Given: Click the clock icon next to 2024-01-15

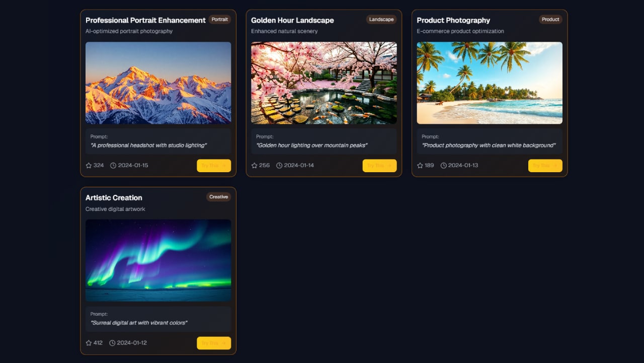Looking at the screenshot, I should pos(113,165).
